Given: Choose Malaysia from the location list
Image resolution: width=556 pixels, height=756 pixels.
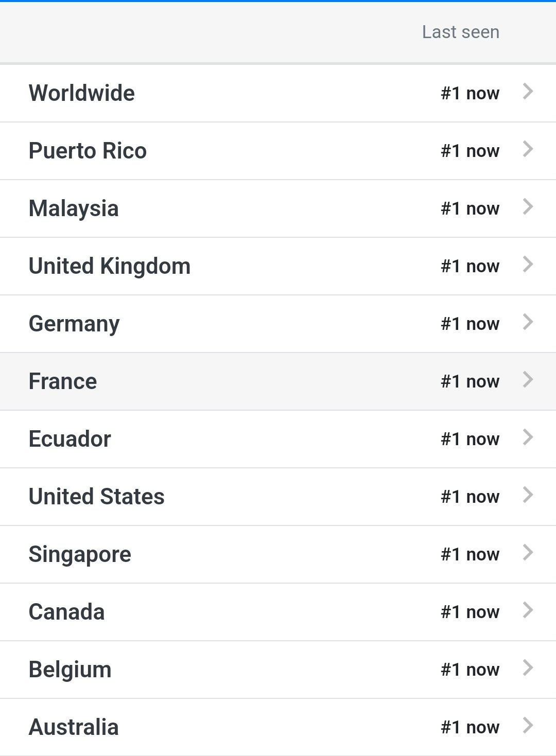Looking at the screenshot, I should (x=74, y=208).
